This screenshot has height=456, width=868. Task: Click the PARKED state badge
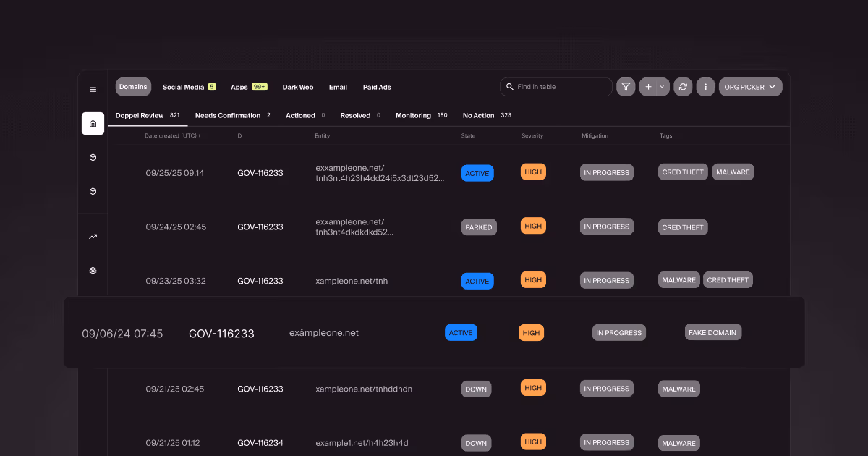coord(478,227)
